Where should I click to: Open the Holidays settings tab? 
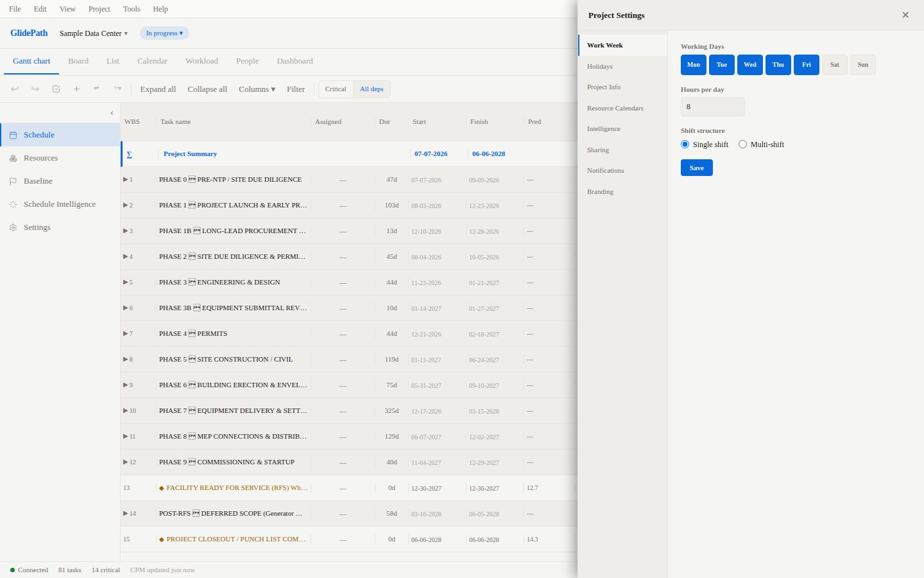pyautogui.click(x=623, y=66)
